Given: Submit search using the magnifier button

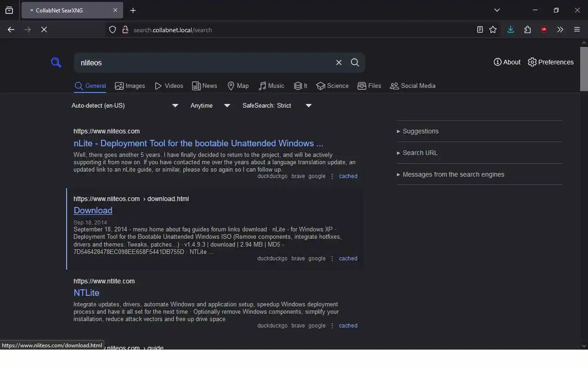Looking at the screenshot, I should (x=355, y=63).
